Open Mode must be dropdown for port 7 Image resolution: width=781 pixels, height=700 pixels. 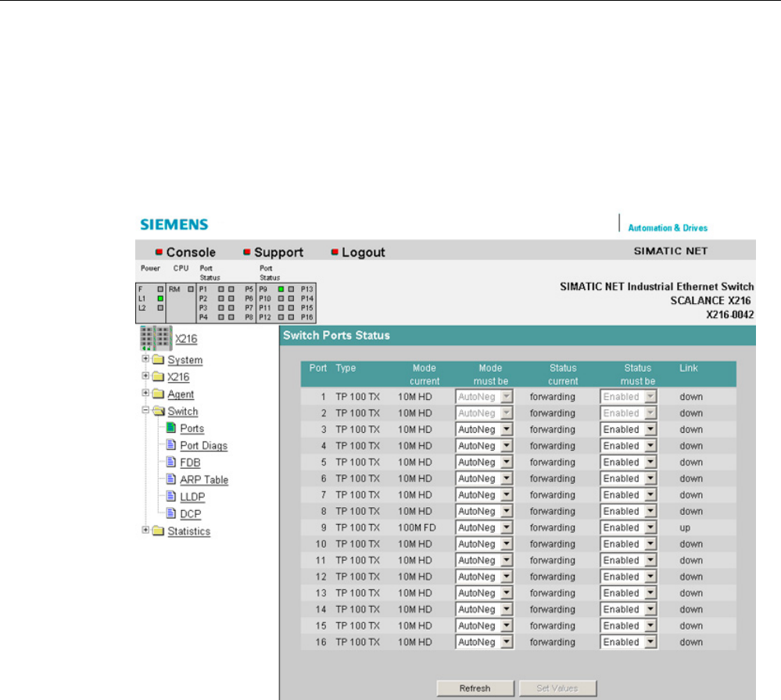point(484,495)
